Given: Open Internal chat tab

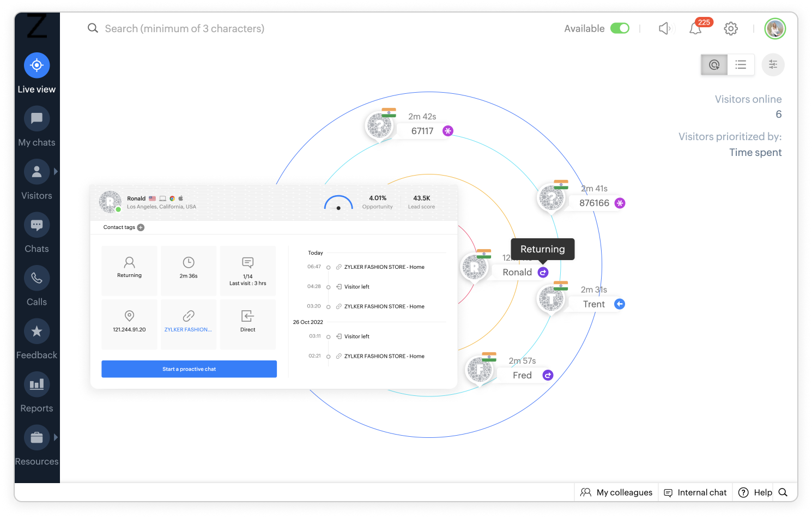Looking at the screenshot, I should [x=695, y=492].
